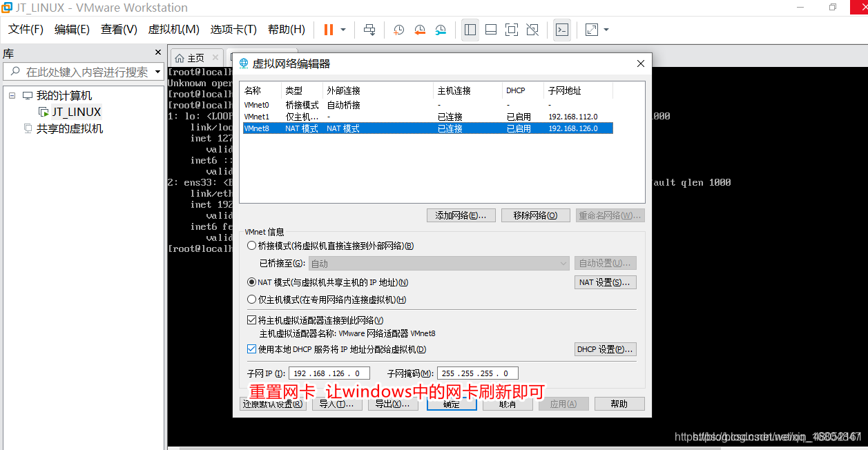Screen dimensions: 868x450
Task: Select the VMnet1 row in network list
Action: click(427, 117)
